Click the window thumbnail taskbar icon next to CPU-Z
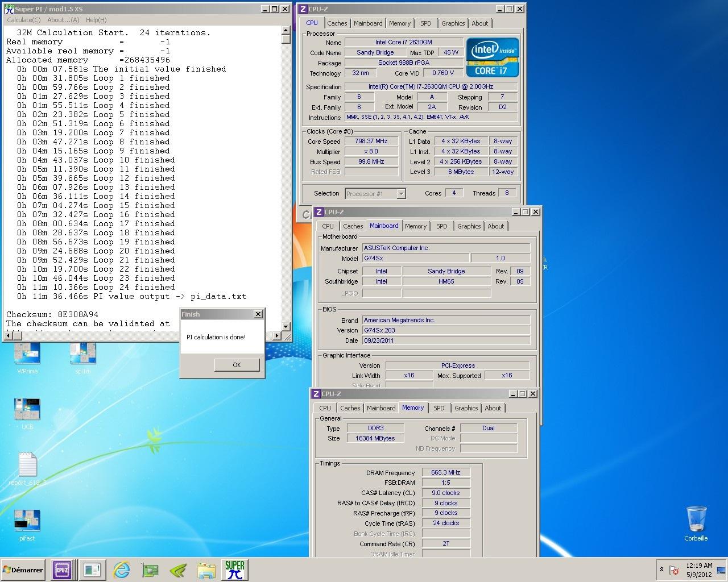This screenshot has height=582, width=728. tap(92, 570)
